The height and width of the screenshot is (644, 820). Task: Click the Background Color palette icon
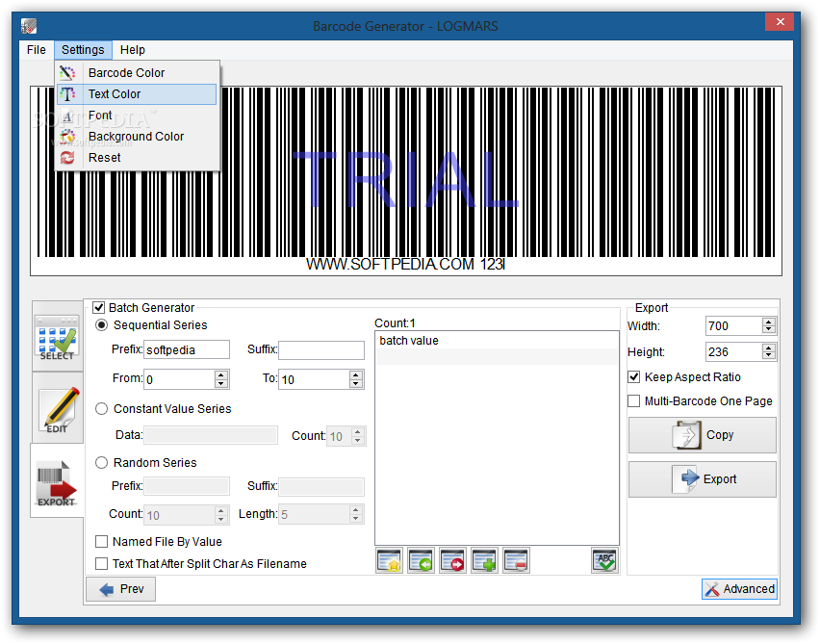pos(67,137)
